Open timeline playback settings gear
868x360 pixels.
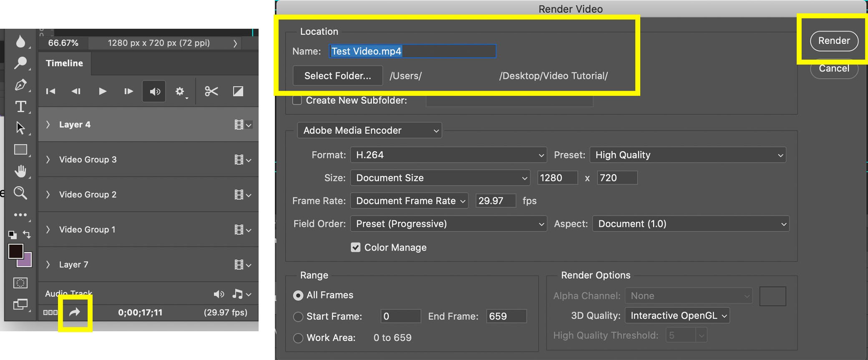click(x=180, y=91)
